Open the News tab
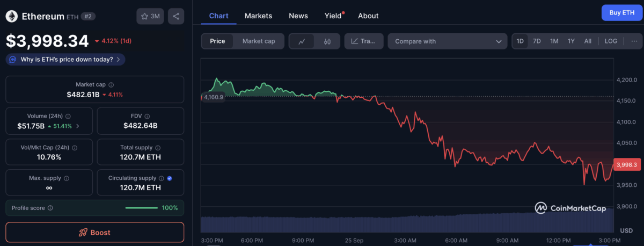644x246 pixels. click(298, 16)
